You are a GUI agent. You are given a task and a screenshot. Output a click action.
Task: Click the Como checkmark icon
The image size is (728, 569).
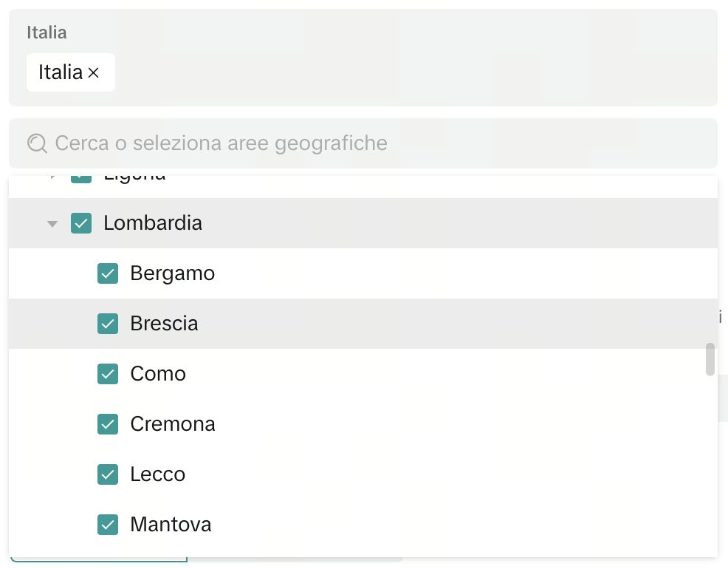point(108,373)
